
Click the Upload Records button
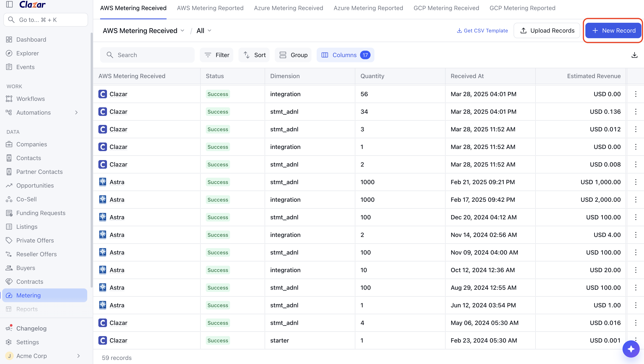coord(547,30)
